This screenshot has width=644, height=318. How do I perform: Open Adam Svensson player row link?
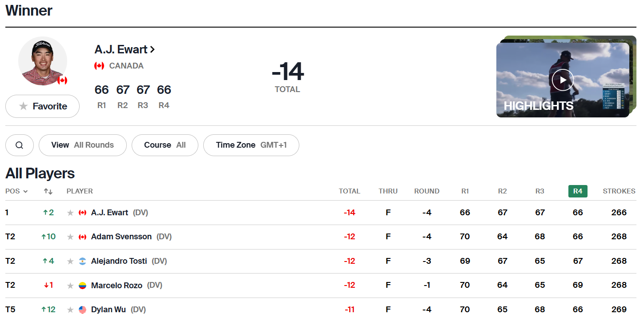coord(121,237)
